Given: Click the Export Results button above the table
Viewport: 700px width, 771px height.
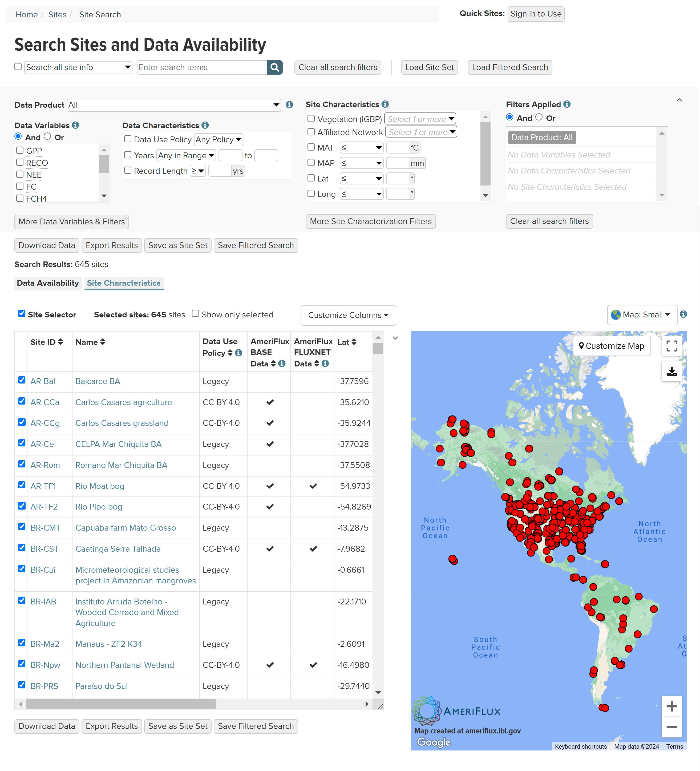Looking at the screenshot, I should 112,245.
